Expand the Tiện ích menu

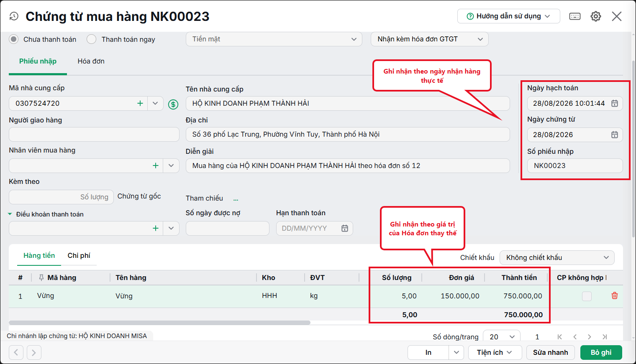tap(495, 352)
